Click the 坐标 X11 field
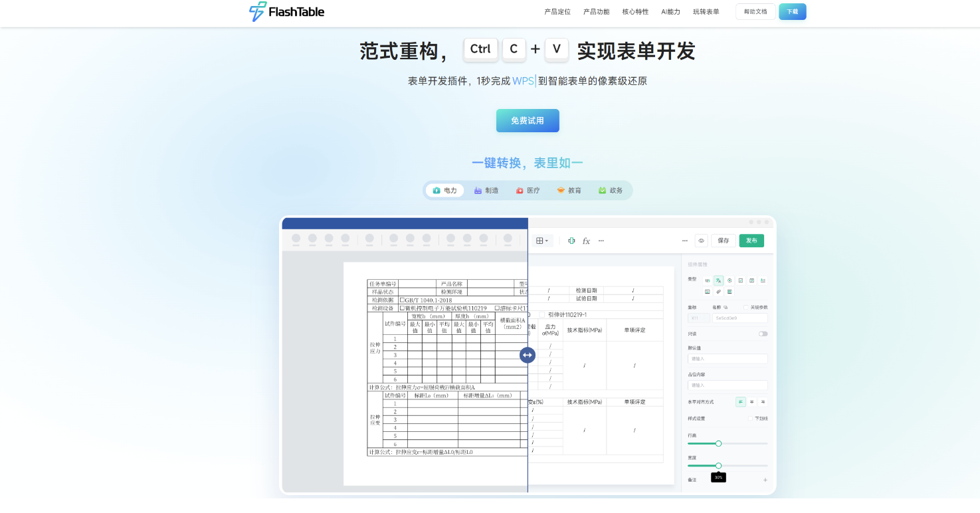Image resolution: width=980 pixels, height=513 pixels. click(x=698, y=318)
